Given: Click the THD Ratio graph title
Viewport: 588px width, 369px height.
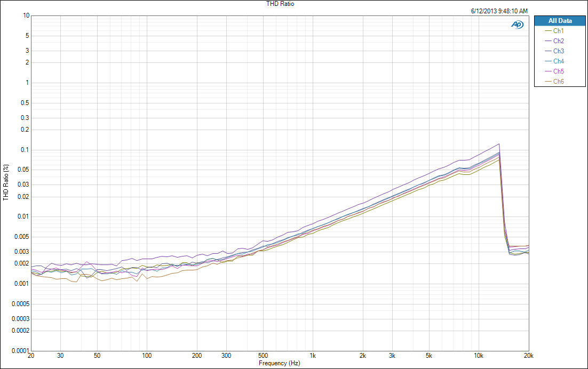Looking at the screenshot, I should point(280,4).
